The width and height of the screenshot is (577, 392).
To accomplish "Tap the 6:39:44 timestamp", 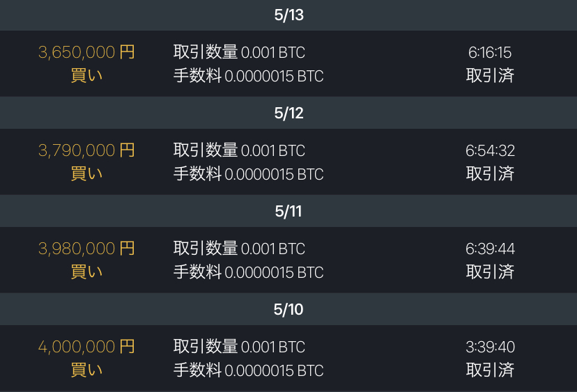I will point(490,249).
